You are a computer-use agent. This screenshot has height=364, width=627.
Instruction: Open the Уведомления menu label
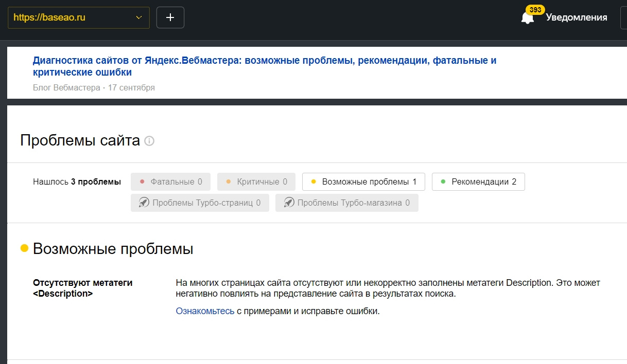tap(576, 17)
